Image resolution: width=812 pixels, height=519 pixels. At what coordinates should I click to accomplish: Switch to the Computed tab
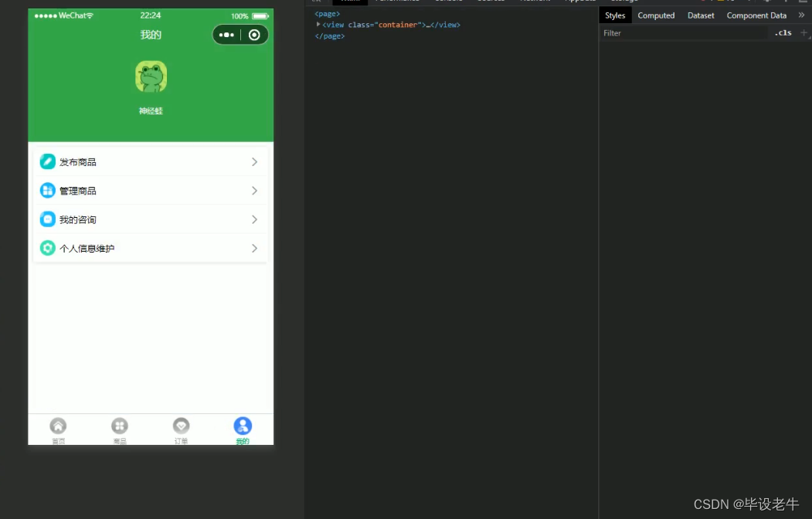click(656, 15)
